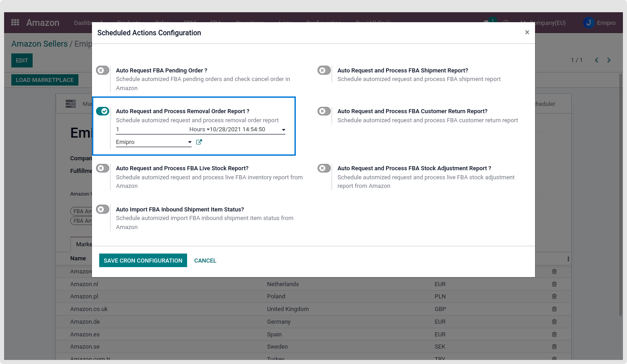Enable Auto Request FBA Pending Order toggle
This screenshot has width=627, height=364.
click(103, 71)
